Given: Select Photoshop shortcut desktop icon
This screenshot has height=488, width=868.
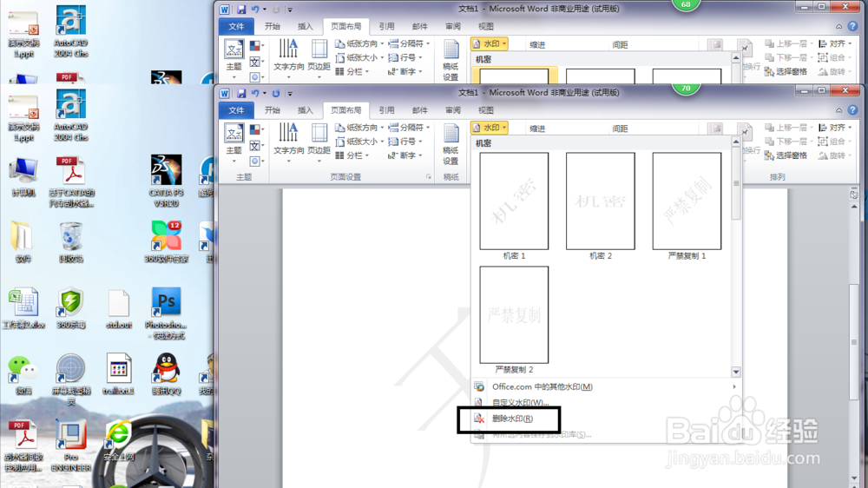Looking at the screenshot, I should pyautogui.click(x=166, y=313).
